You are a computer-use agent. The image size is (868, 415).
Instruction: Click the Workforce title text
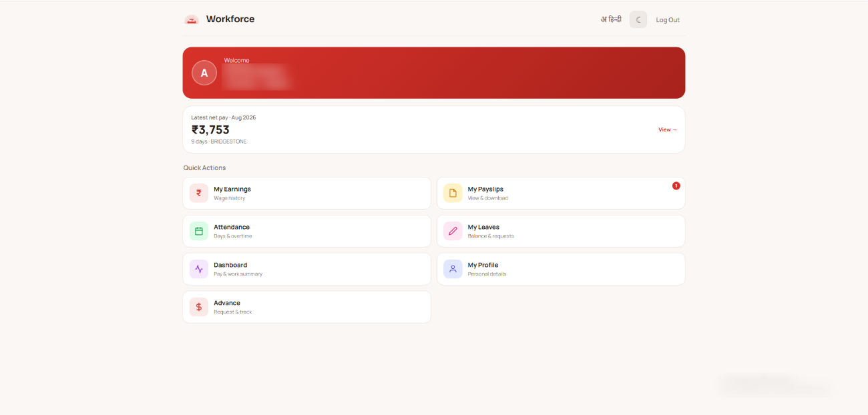[230, 19]
